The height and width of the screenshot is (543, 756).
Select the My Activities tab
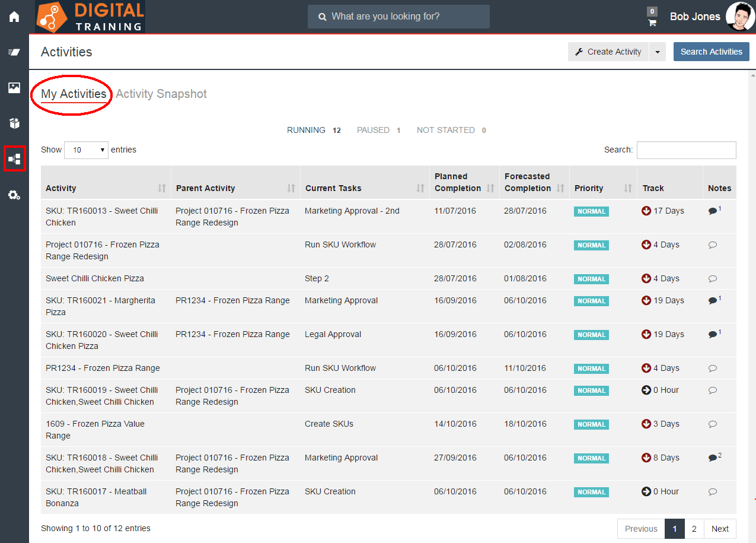74,94
